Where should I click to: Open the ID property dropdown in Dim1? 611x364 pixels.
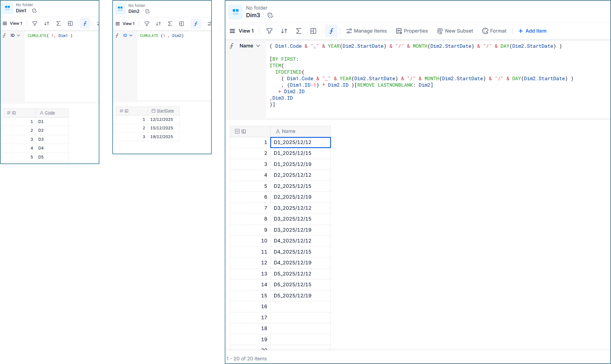(15, 36)
